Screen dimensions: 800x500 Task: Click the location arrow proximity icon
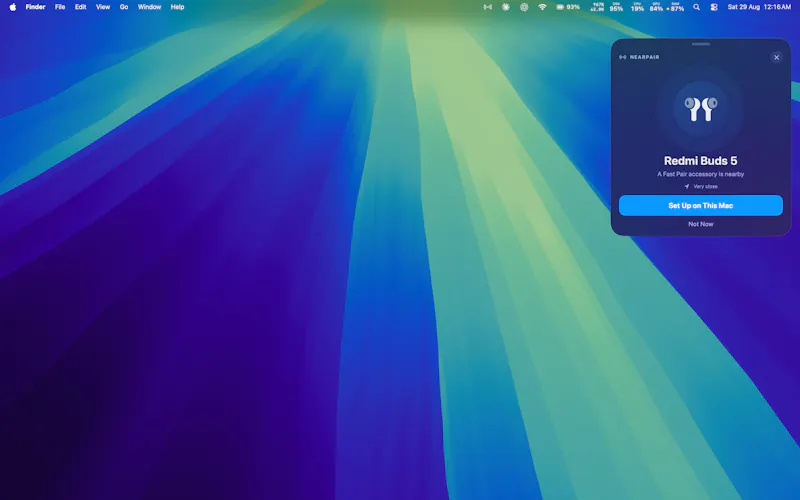pyautogui.click(x=687, y=186)
